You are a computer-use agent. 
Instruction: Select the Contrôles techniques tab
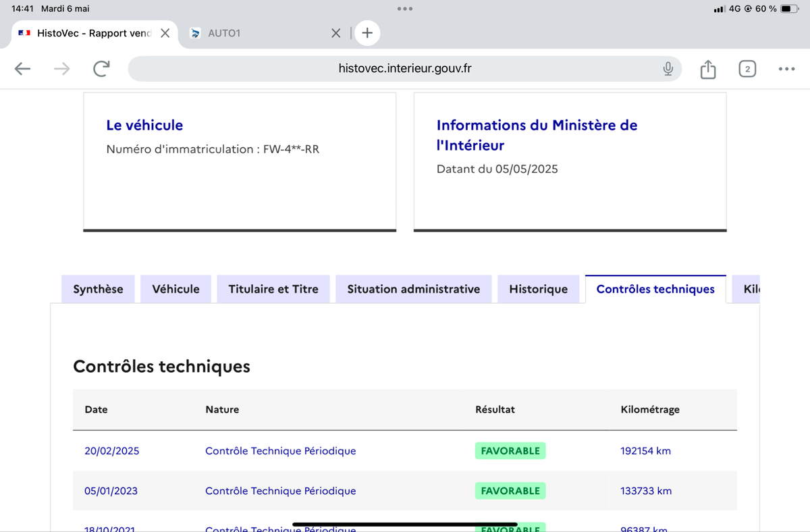[x=655, y=289]
